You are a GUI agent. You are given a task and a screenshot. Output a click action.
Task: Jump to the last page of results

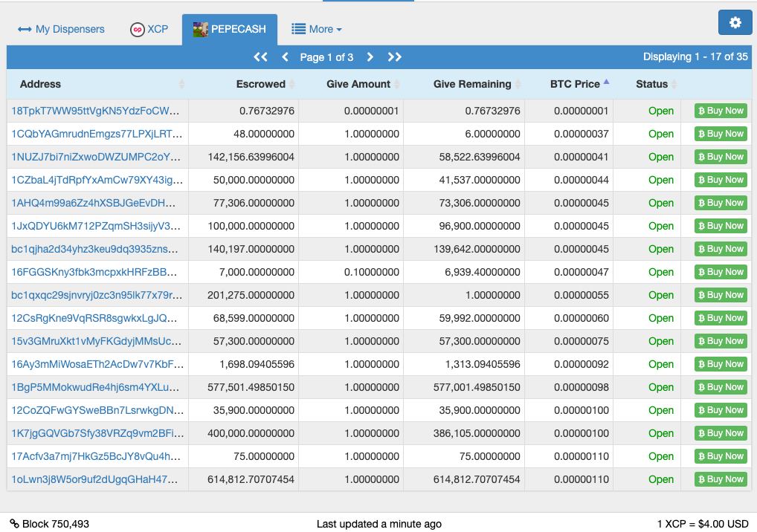click(395, 57)
